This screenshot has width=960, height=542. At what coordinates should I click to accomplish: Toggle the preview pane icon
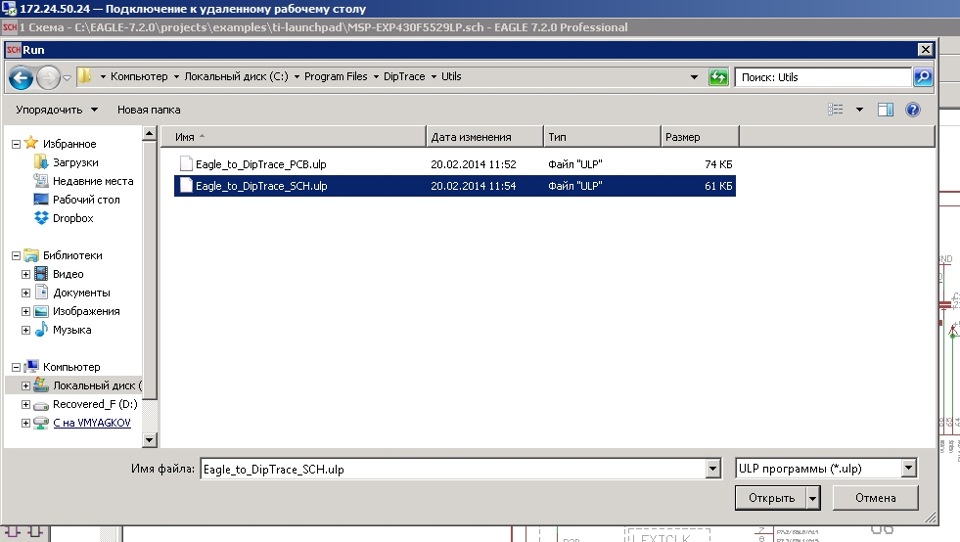point(885,110)
